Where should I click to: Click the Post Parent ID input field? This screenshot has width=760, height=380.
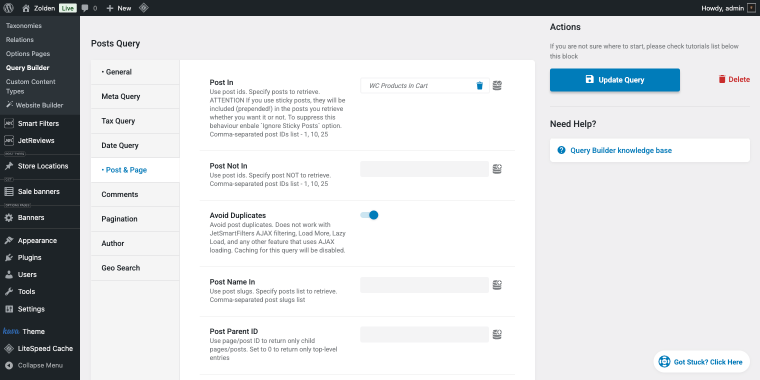[425, 334]
